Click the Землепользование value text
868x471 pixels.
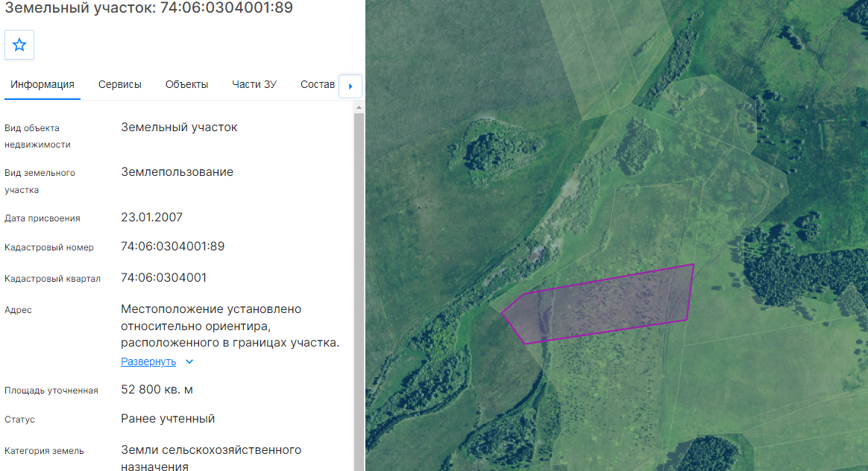pos(177,172)
